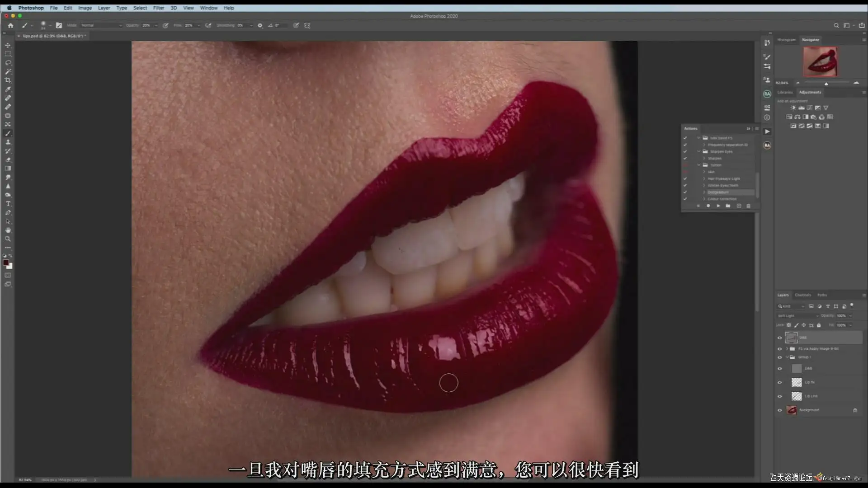The width and height of the screenshot is (868, 488).
Task: Toggle Sharpen action checkmark
Action: pos(685,159)
